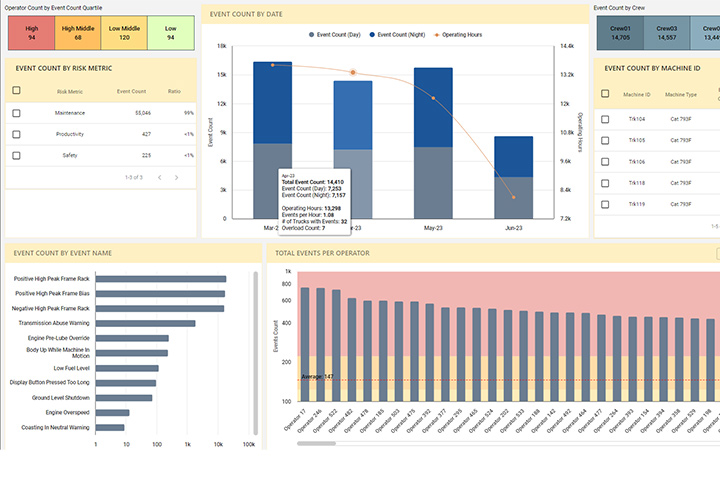Click the horizontal scrollbar under operator chart

coord(317,443)
